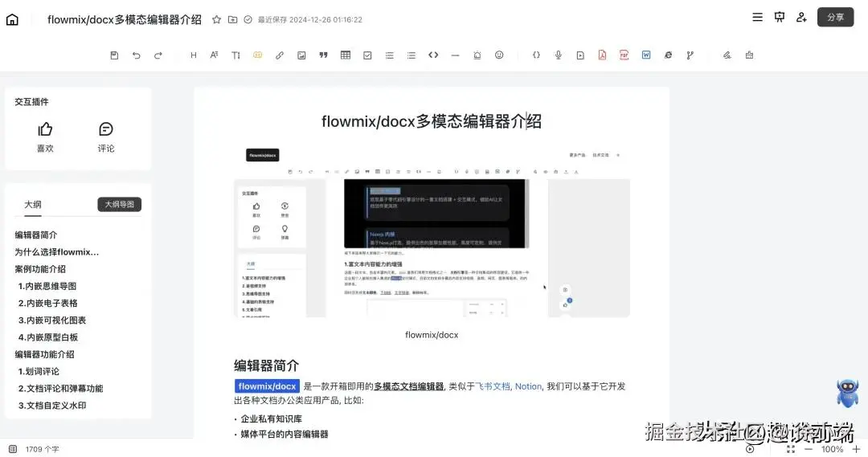Image resolution: width=868 pixels, height=457 pixels.
Task: Click the word count icon in status bar
Action: tap(13, 449)
